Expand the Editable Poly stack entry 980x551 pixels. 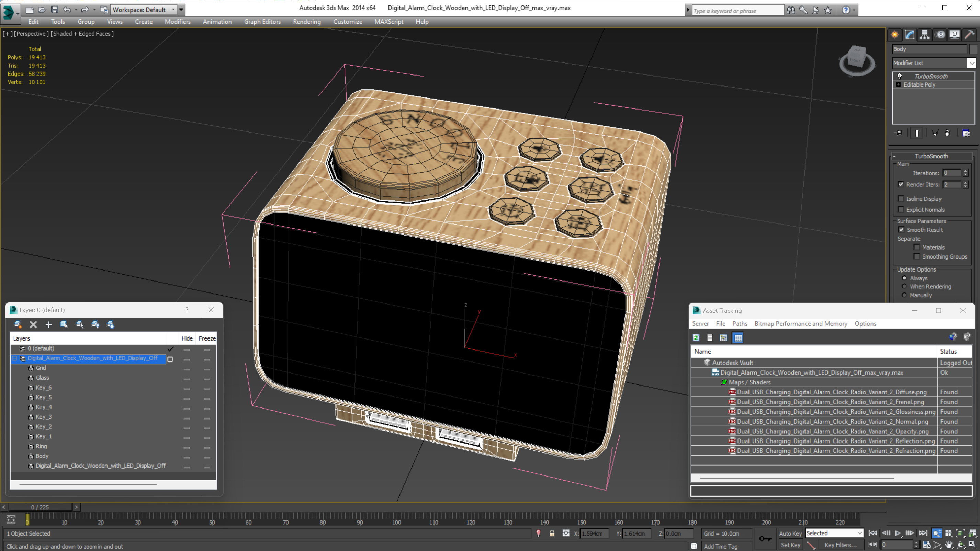899,84
